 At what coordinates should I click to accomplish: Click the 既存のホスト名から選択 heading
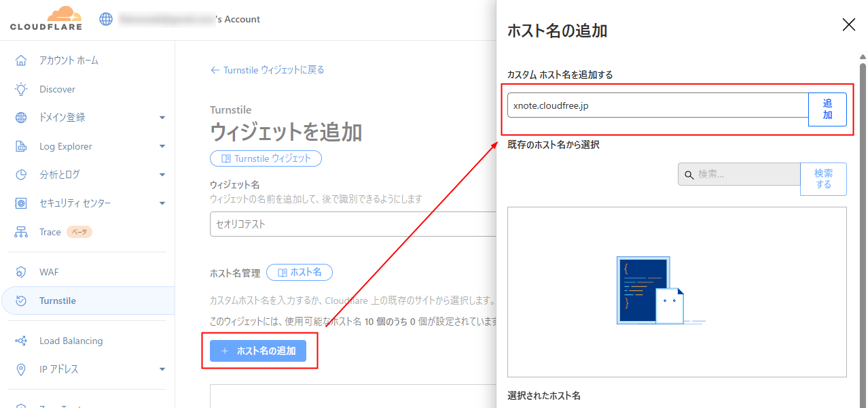(x=554, y=145)
